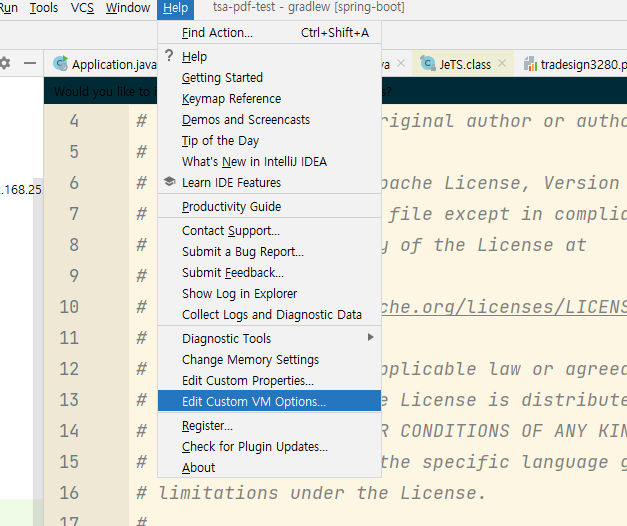Choose Collect Logs and Diagnostic Data

click(269, 314)
